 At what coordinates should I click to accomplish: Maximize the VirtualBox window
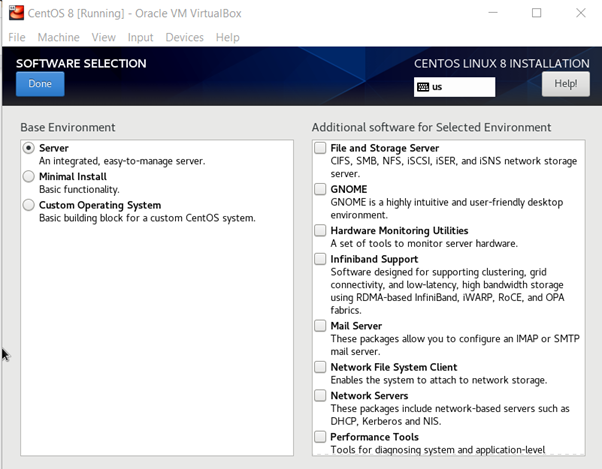click(x=536, y=13)
